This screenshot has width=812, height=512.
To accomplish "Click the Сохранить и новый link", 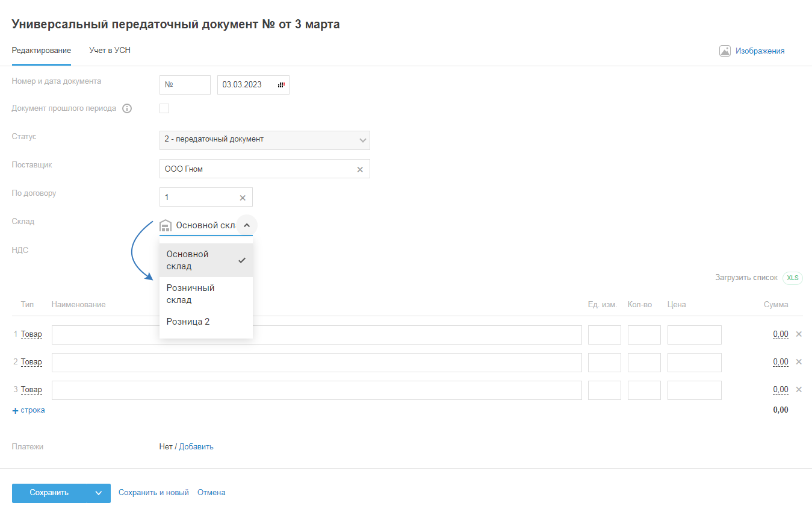I will pyautogui.click(x=153, y=493).
